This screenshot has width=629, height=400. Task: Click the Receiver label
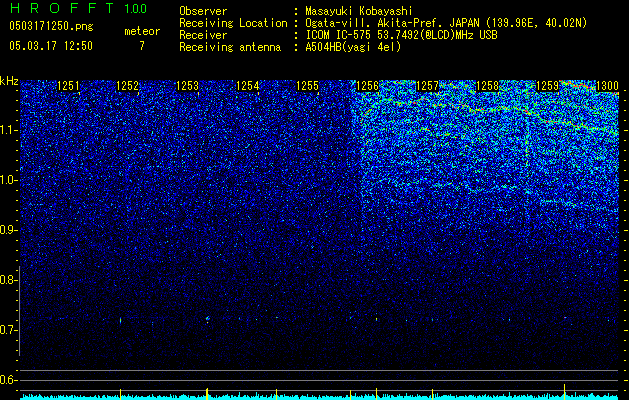pos(203,35)
